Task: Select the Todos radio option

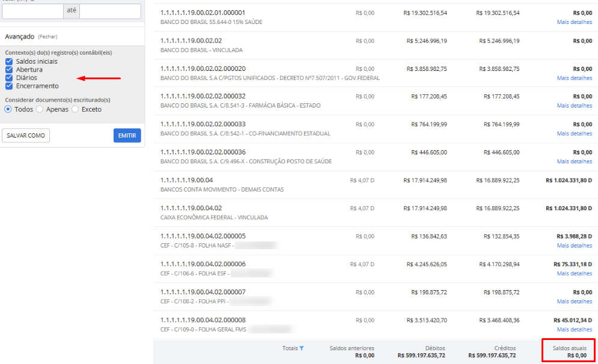Action: click(8, 109)
